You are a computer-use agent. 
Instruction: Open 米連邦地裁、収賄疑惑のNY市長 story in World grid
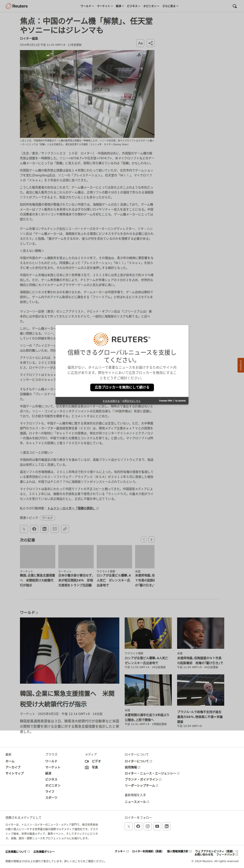click(200, 660)
